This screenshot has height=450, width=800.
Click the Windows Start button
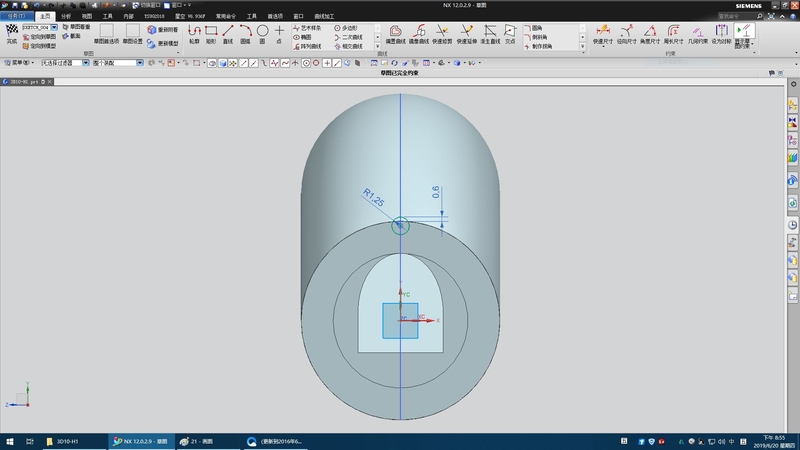[x=9, y=441]
